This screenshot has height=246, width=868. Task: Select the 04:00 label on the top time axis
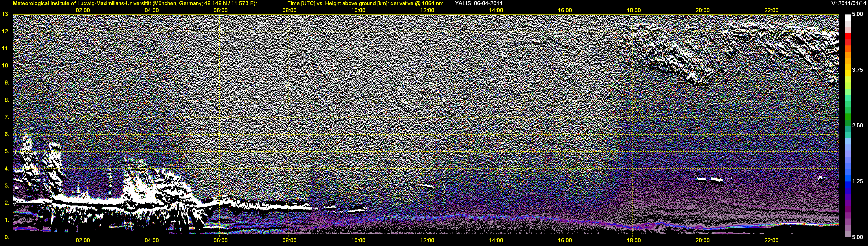(152, 10)
